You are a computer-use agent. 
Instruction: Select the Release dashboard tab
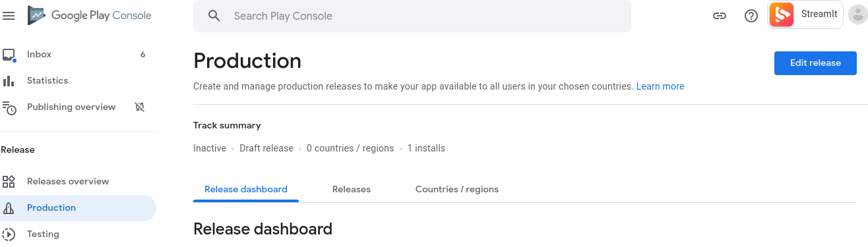point(246,189)
